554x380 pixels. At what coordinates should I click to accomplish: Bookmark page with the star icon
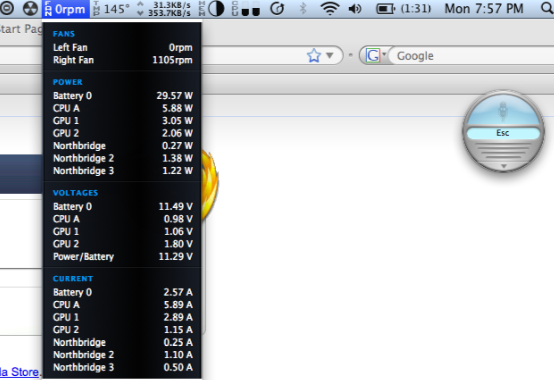pos(314,56)
